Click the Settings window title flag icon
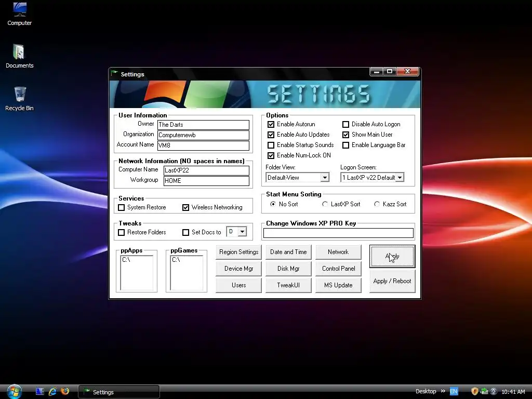Screen dimensions: 532x399 pos(114,73)
